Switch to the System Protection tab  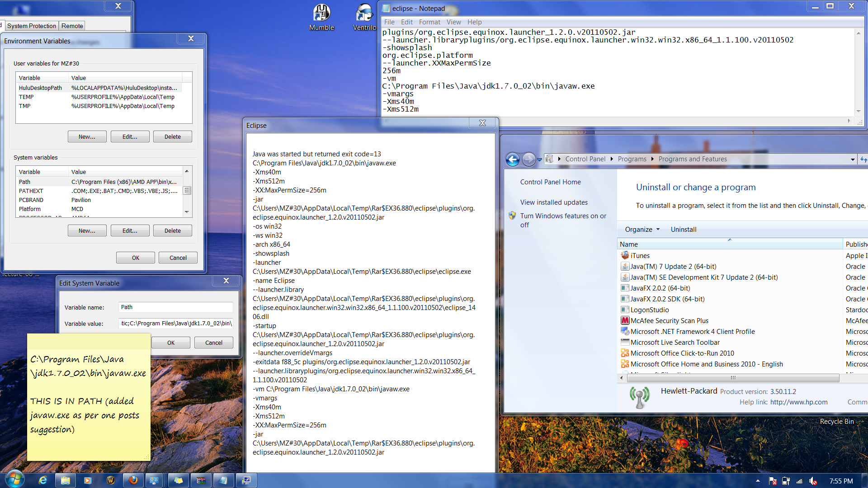[32, 26]
